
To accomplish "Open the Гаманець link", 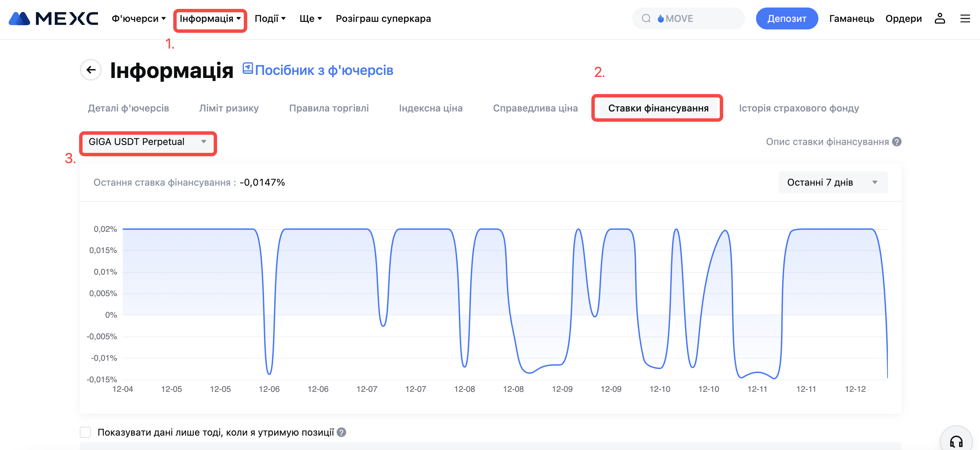I will pos(851,18).
